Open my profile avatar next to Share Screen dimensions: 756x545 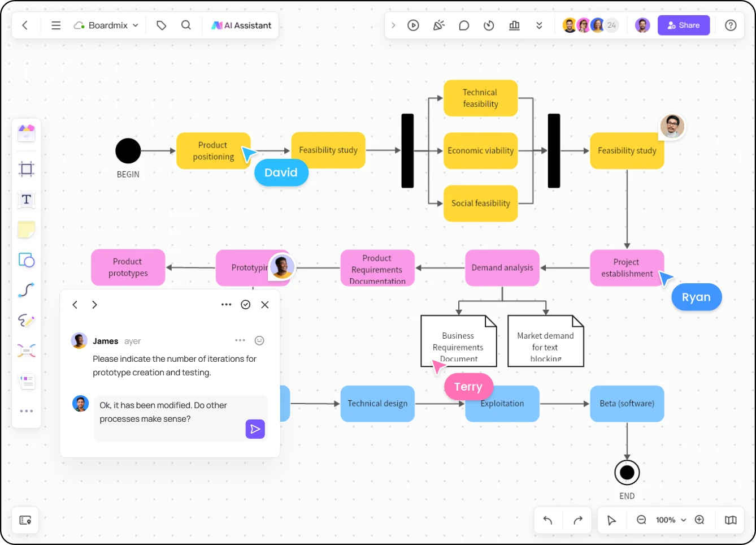(642, 25)
